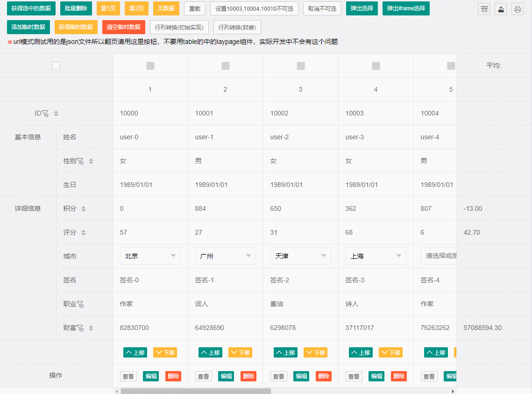Click the 签名-0 cell

point(150,280)
